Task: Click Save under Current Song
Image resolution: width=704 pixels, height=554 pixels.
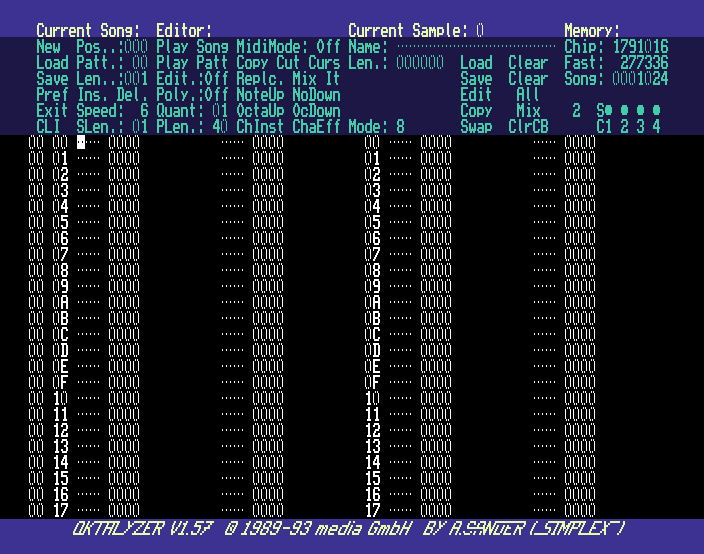Action: pyautogui.click(x=52, y=79)
